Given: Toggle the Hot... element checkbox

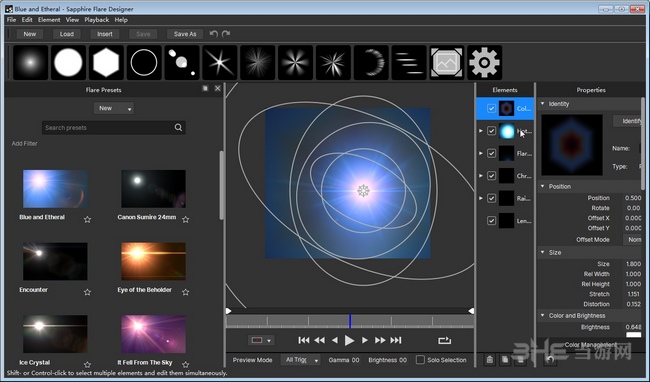Looking at the screenshot, I should pyautogui.click(x=491, y=131).
